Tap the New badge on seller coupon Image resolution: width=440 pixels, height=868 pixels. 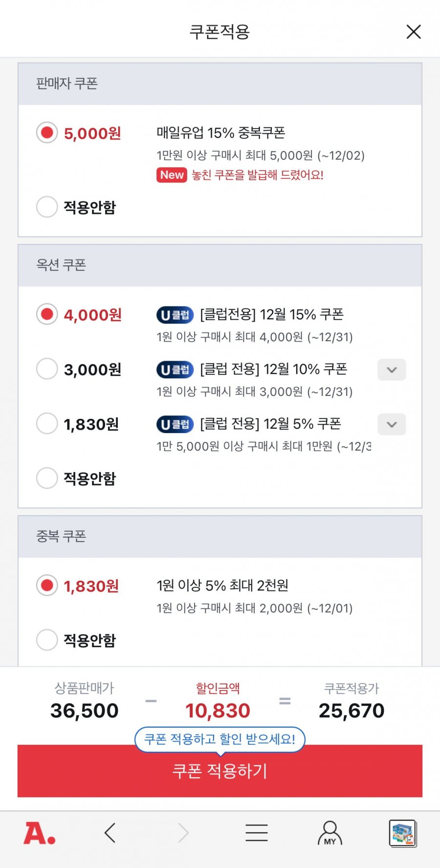tap(172, 175)
